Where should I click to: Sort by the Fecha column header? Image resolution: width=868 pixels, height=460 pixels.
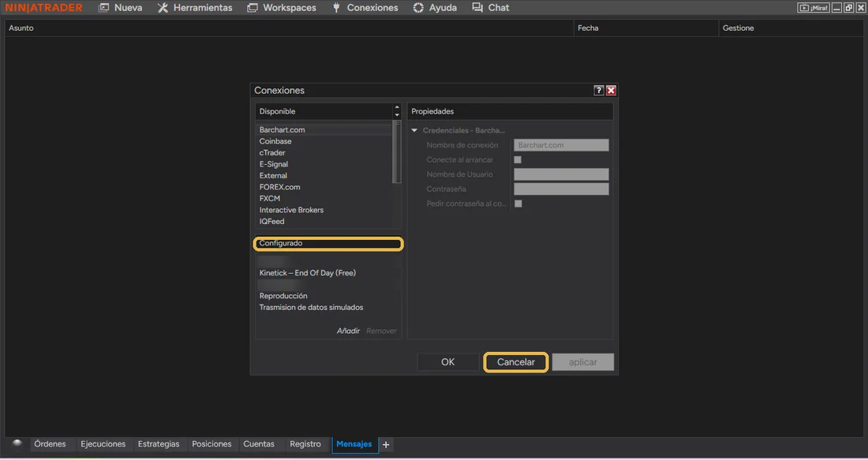(646, 28)
